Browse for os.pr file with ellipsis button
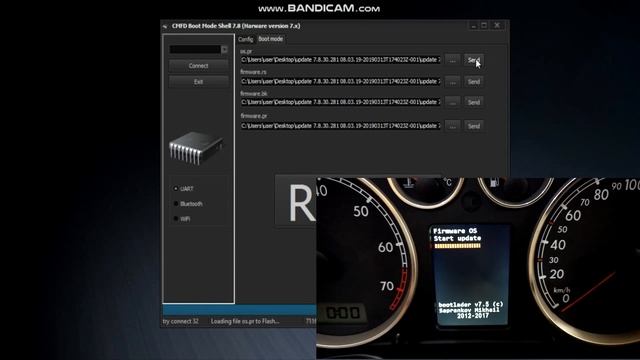This screenshot has height=360, width=640. pyautogui.click(x=452, y=60)
